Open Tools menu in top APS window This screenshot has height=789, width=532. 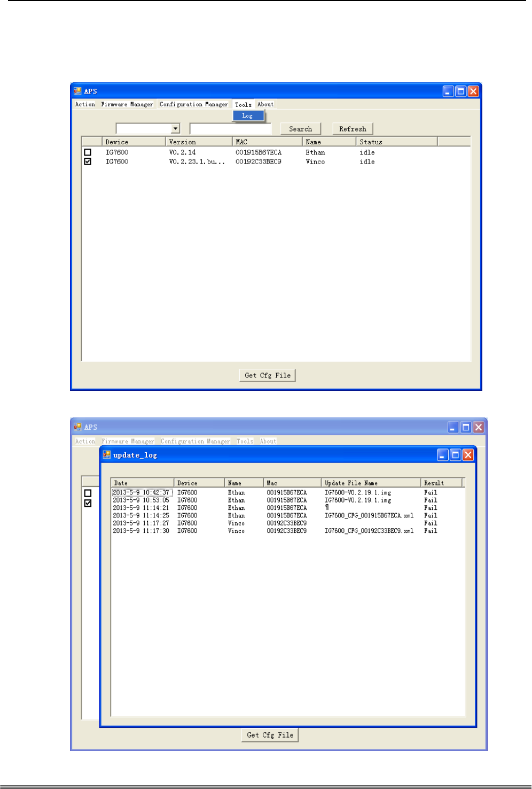pos(243,104)
